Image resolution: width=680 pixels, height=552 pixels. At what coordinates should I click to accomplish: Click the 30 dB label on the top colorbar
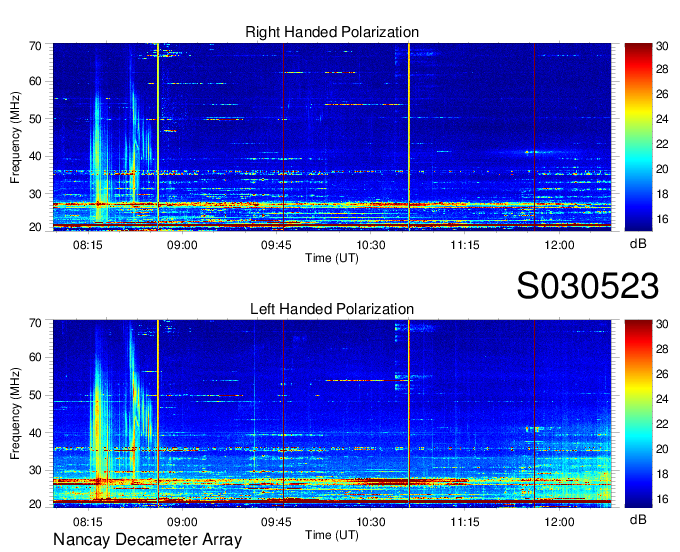[662, 46]
